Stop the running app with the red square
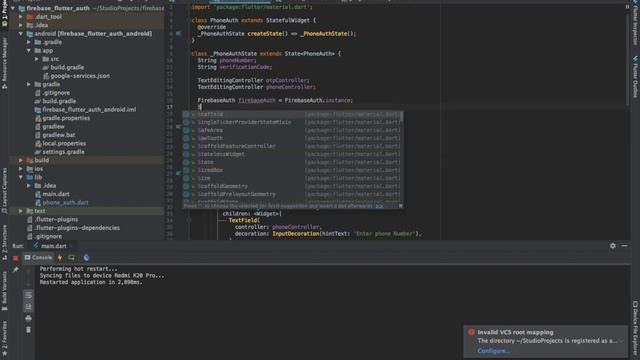The height and width of the screenshot is (360, 640). [16, 258]
